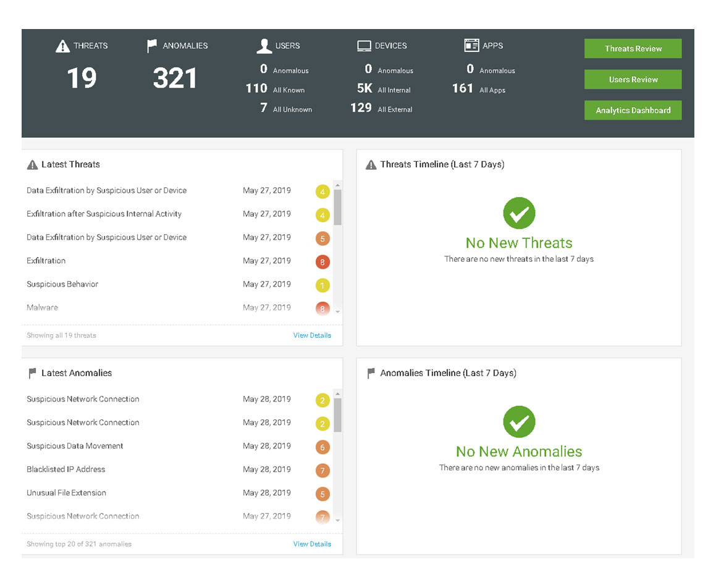Open the Users Review page
This screenshot has height=588, width=716.
click(633, 80)
